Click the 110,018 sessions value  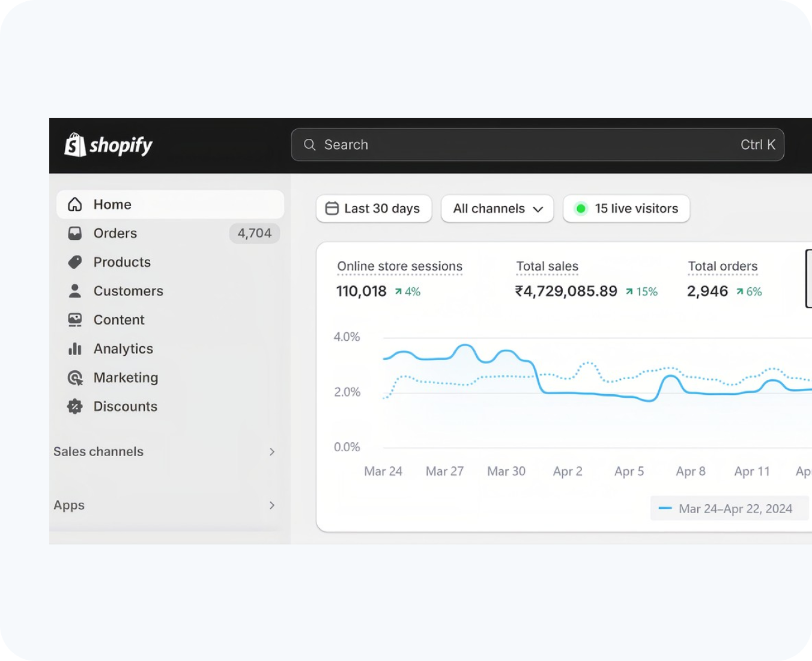click(362, 291)
